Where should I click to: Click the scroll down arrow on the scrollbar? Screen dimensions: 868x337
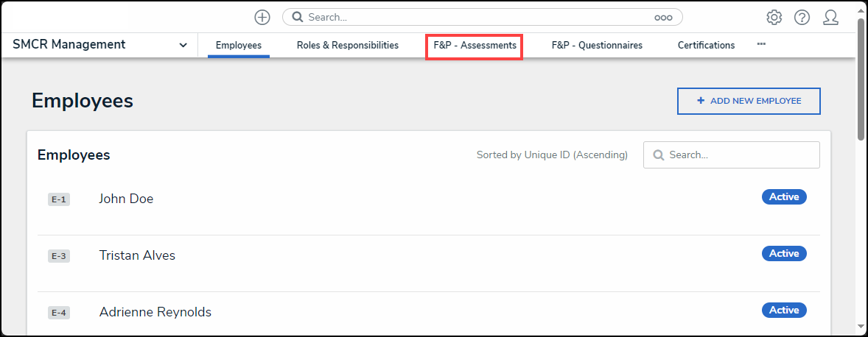(861, 326)
